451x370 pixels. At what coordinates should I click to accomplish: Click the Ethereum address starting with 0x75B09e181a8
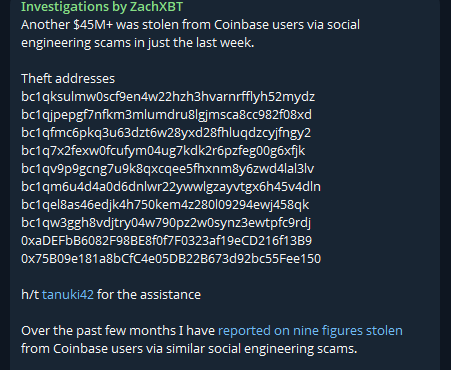click(x=171, y=259)
